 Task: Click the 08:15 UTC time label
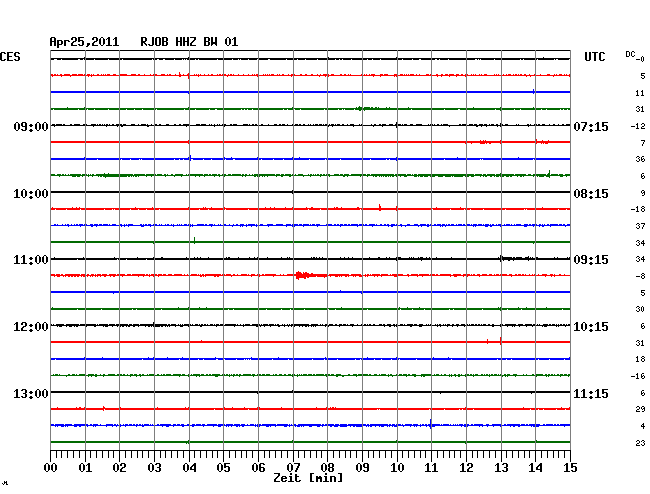591,194
